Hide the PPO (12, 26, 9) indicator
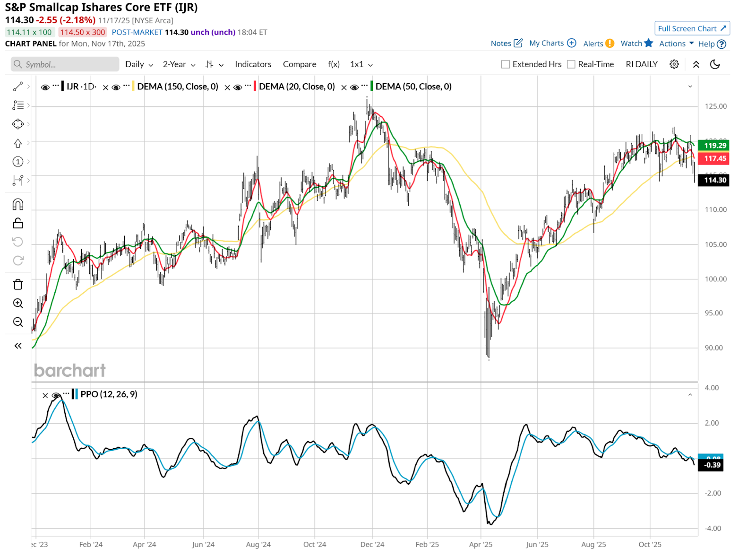The height and width of the screenshot is (549, 756). click(x=56, y=395)
